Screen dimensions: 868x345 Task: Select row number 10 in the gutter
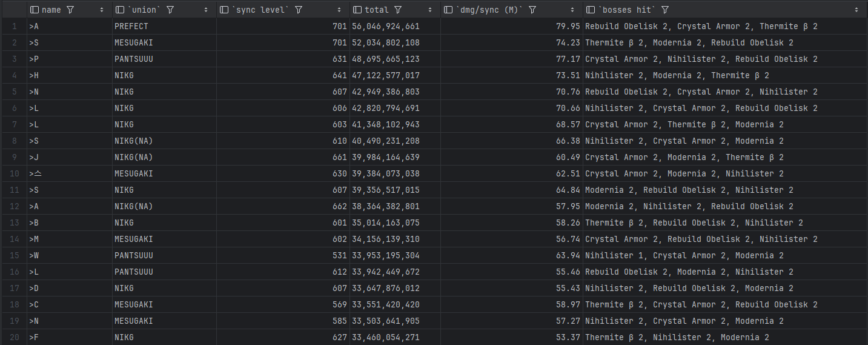(13, 174)
